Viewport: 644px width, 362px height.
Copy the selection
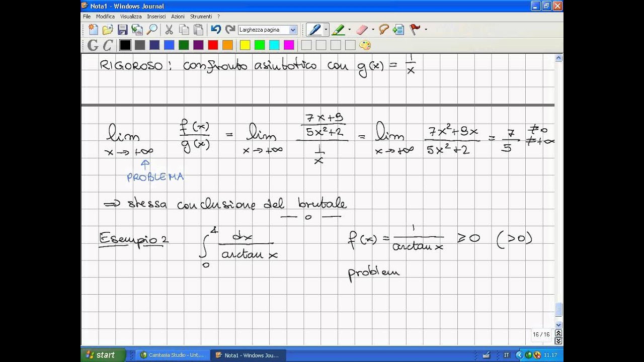pos(184,30)
